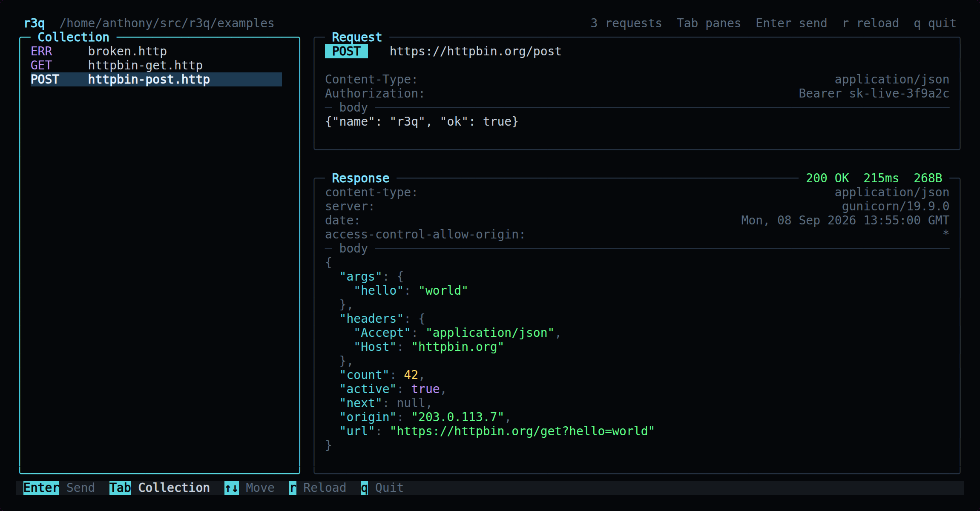Screen dimensions: 980x511
Task: Click the "Host": "httpbin.org" line
Action: (x=429, y=347)
